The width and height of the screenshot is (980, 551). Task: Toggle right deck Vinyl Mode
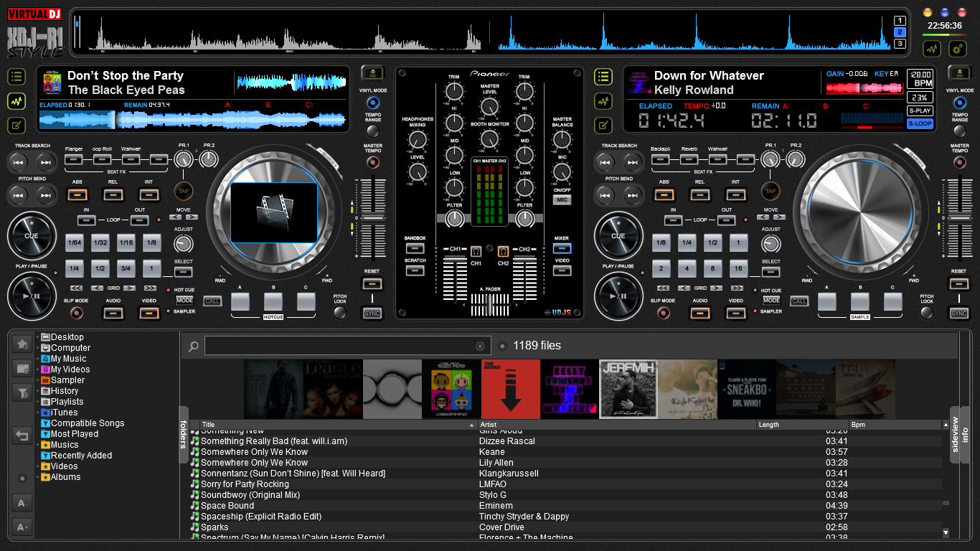(x=960, y=103)
